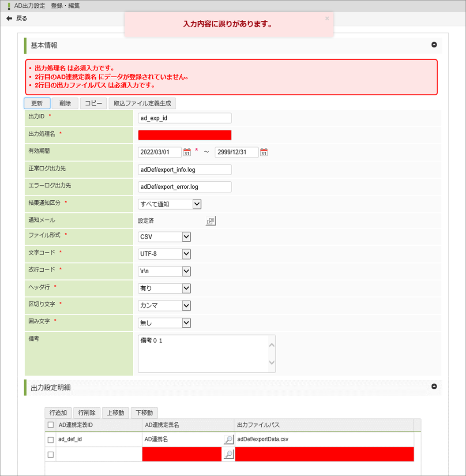
Task: Click the 更新 button
Action: pyautogui.click(x=37, y=103)
